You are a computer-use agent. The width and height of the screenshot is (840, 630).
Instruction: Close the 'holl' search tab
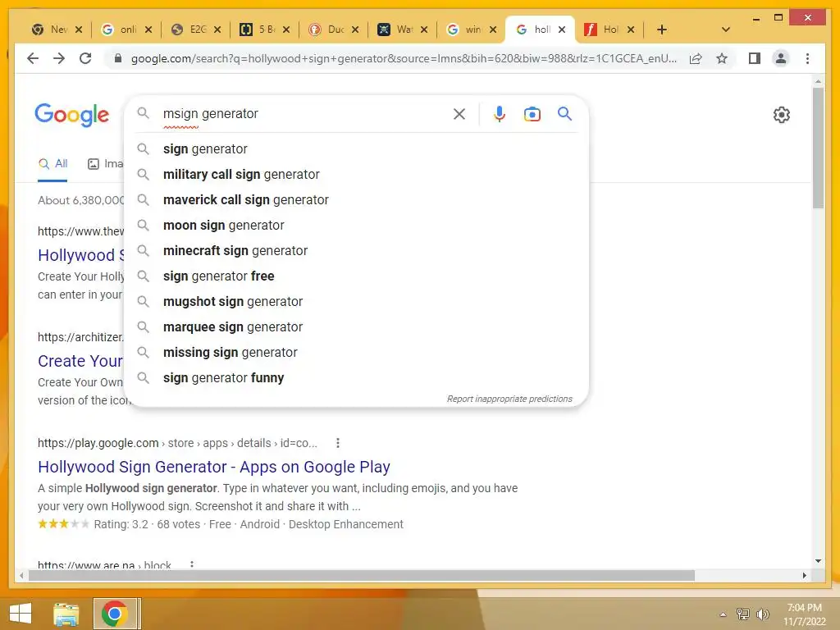pyautogui.click(x=561, y=30)
